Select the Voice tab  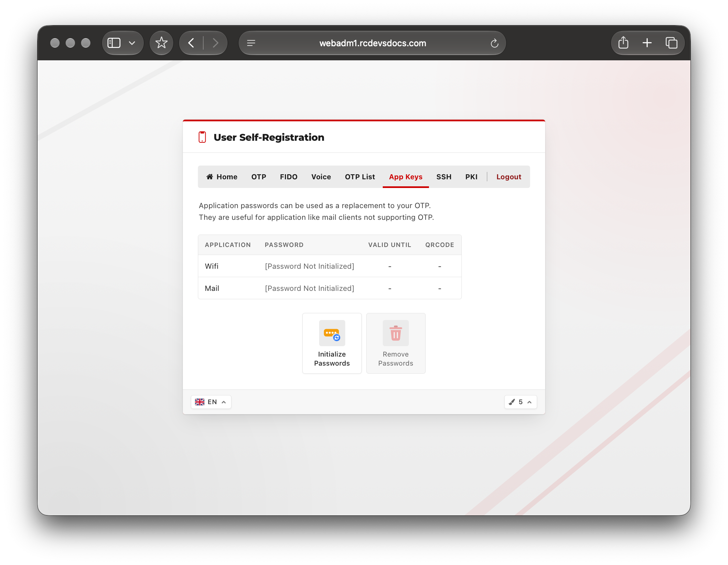tap(321, 177)
